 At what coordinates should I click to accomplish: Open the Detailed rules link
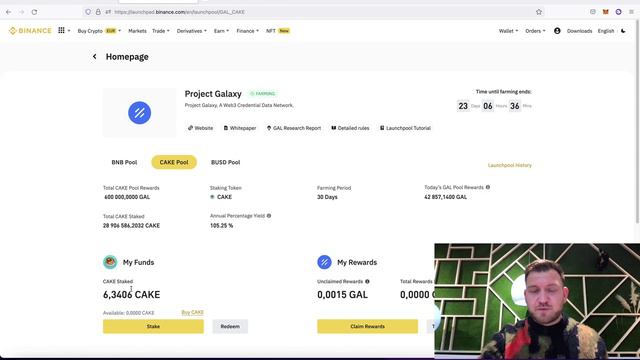coord(350,128)
